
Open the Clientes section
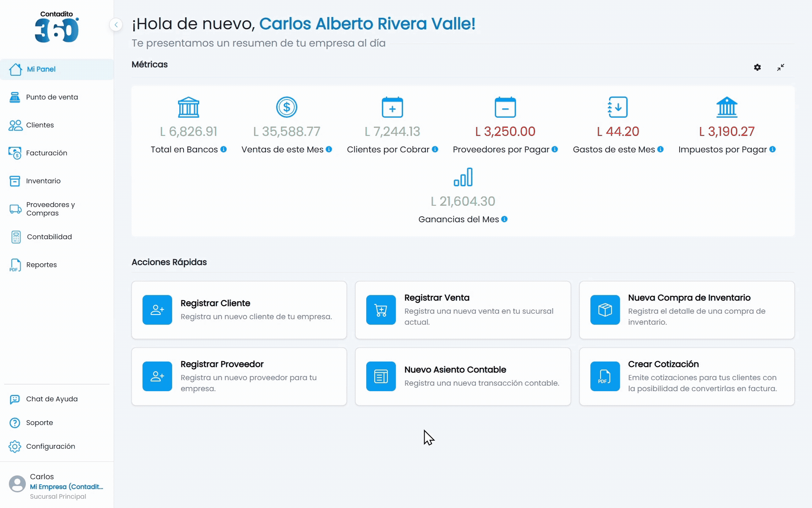pos(57,125)
